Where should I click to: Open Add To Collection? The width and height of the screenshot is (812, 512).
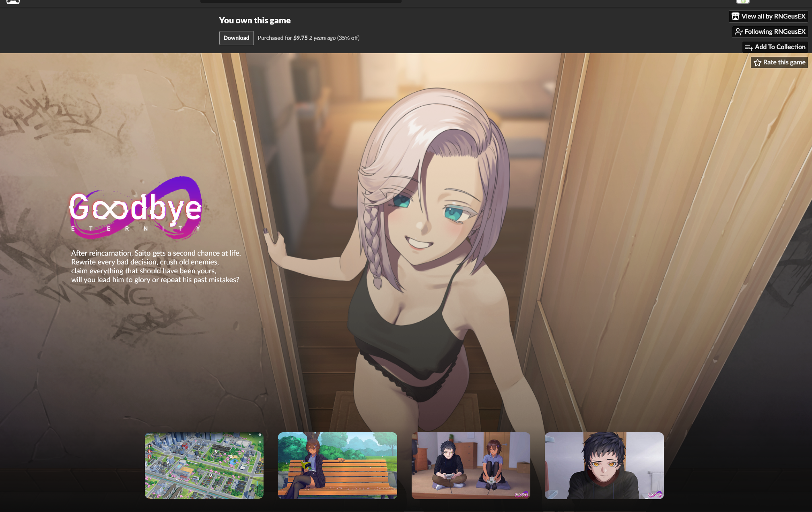point(780,47)
